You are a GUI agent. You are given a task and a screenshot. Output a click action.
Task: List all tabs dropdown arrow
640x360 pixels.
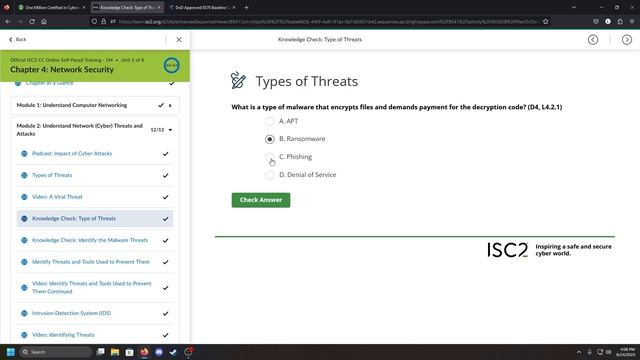(x=573, y=7)
